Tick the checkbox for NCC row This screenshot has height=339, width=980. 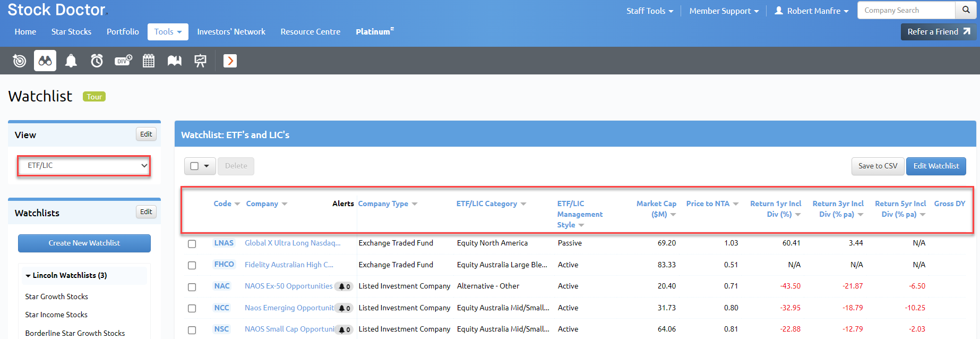tap(192, 308)
